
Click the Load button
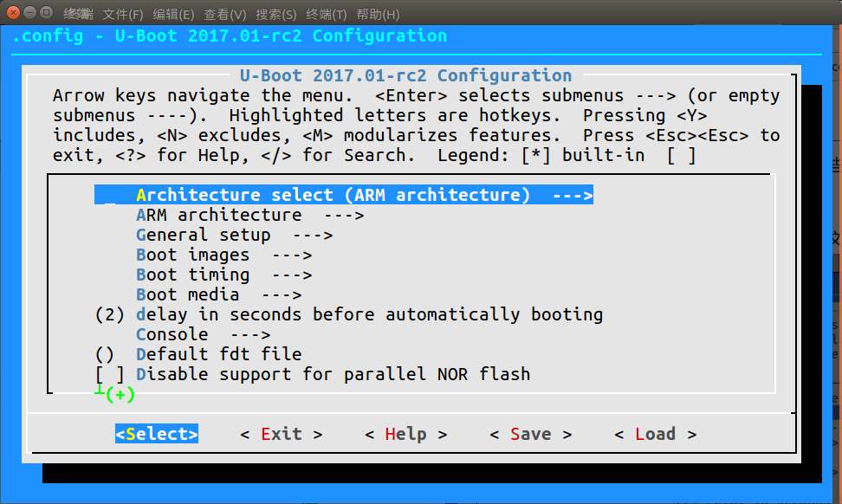655,435
